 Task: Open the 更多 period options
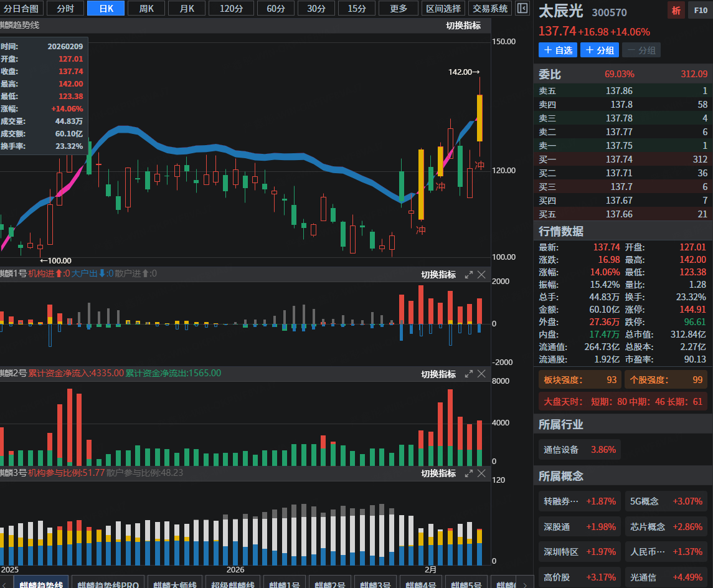click(399, 8)
